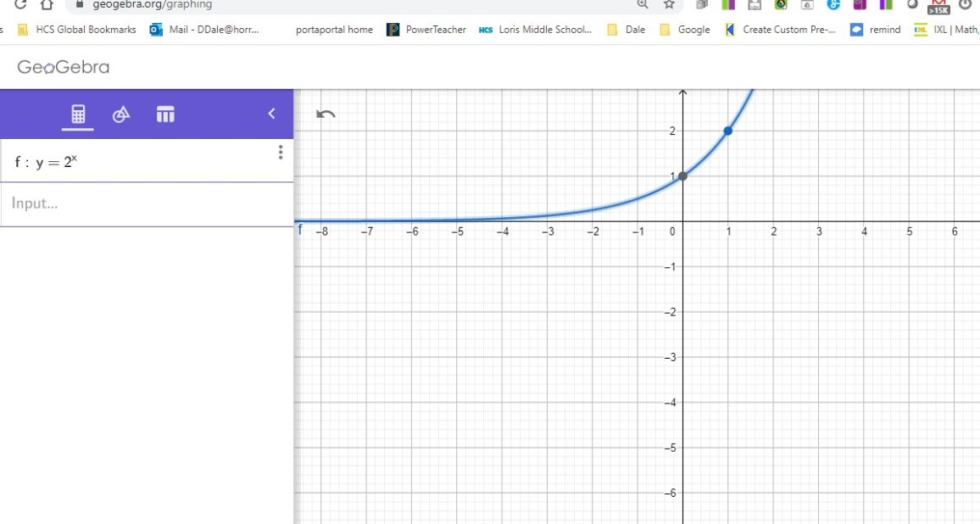Open the Create Custom Pre- bookmark
This screenshot has height=524, width=980.
click(x=780, y=30)
